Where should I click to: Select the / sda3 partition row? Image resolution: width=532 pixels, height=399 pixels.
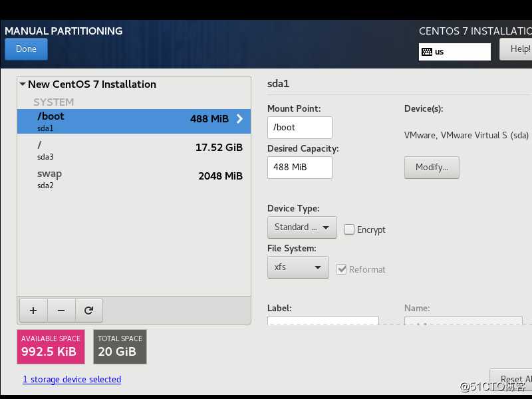pyautogui.click(x=134, y=150)
